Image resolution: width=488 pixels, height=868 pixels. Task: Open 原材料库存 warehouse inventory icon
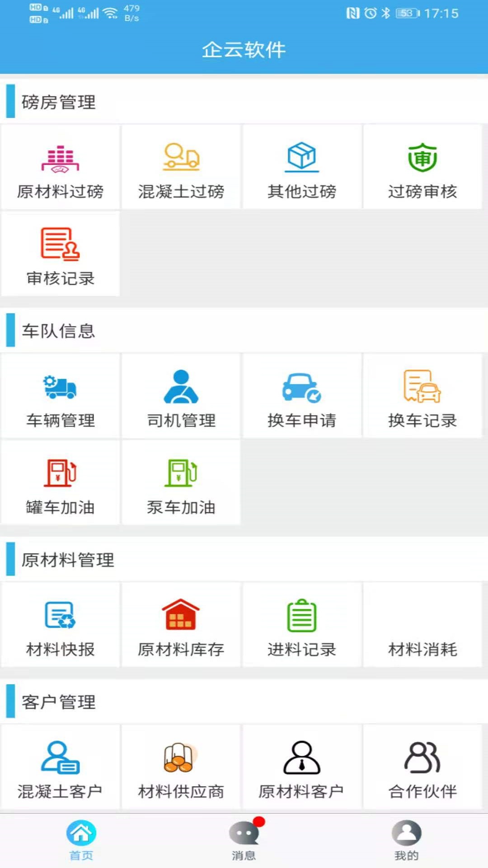(181, 615)
